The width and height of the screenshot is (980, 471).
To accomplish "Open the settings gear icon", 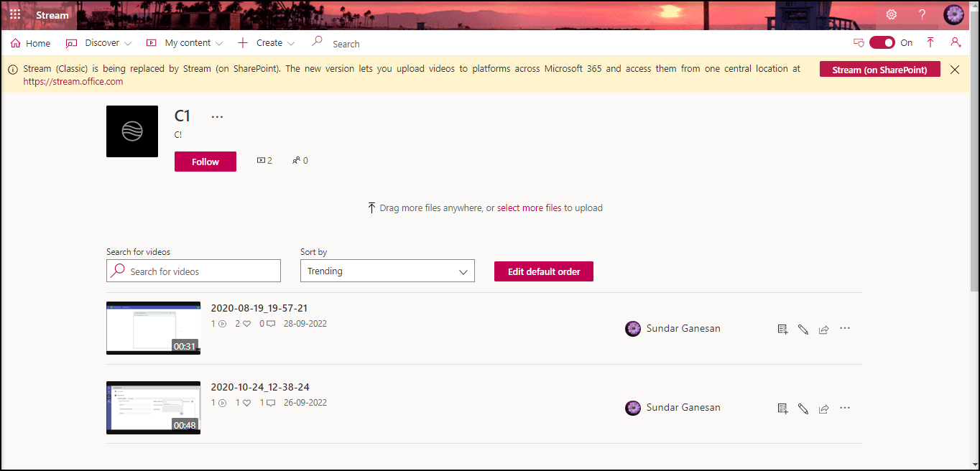I will tap(891, 14).
